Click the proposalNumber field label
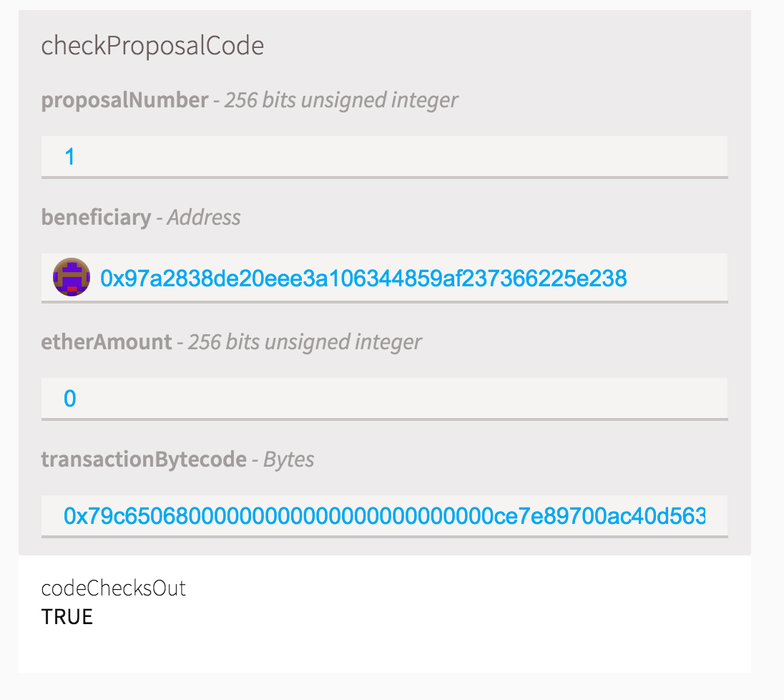 (x=124, y=100)
